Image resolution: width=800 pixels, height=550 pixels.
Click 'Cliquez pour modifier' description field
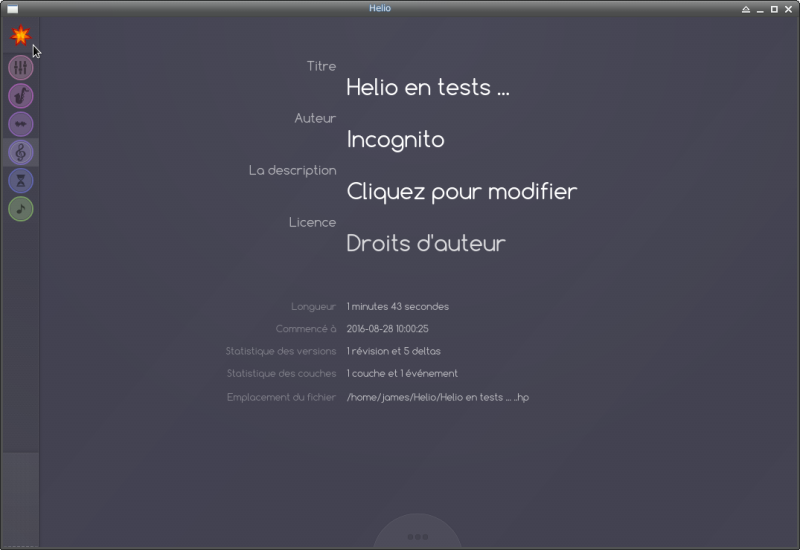tap(462, 192)
